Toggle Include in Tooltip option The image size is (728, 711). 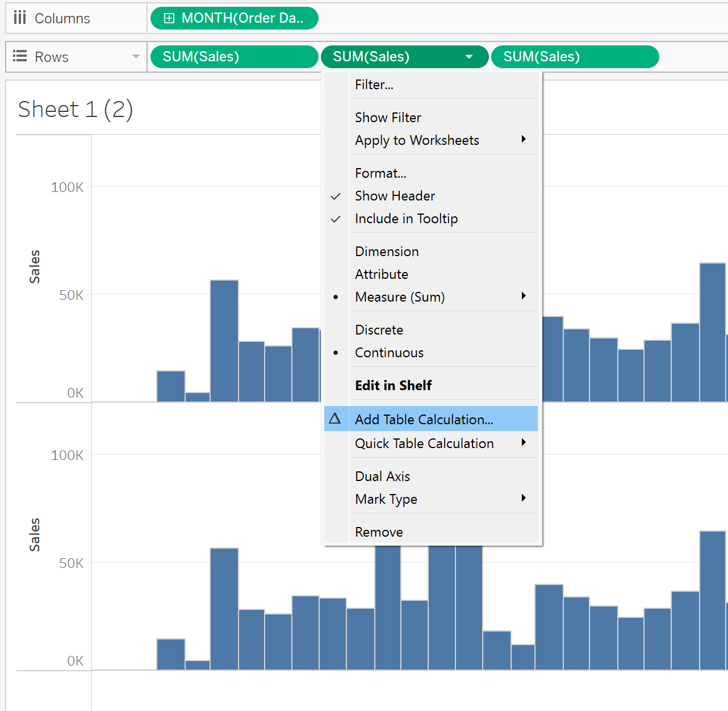tap(406, 219)
